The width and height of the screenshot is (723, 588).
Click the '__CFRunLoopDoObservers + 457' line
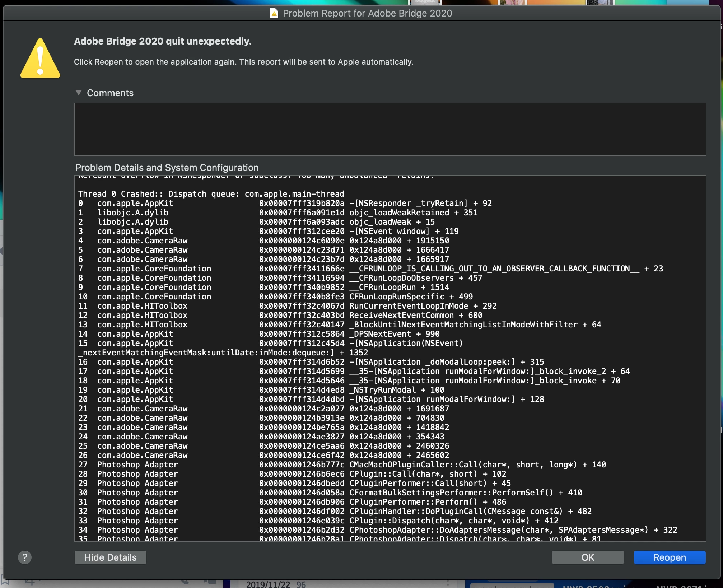point(416,278)
